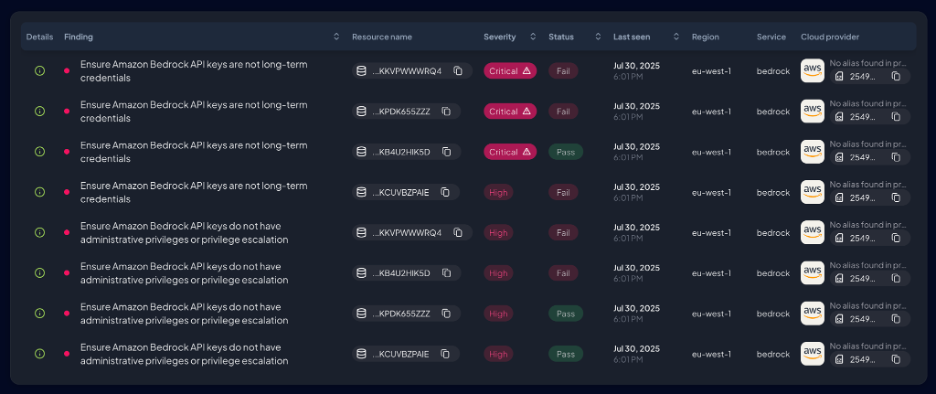The width and height of the screenshot is (936, 394).
Task: Copy the last KCUVBZPAIE resource name
Action: (445, 354)
